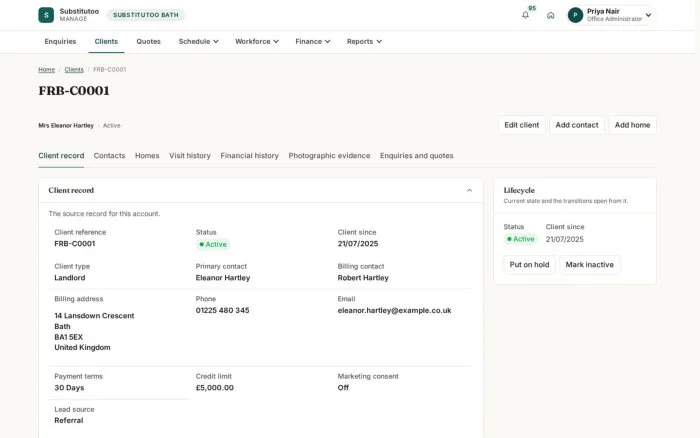Click Active status badge in Client record
Viewport: 700px width, 438px height.
pos(213,245)
